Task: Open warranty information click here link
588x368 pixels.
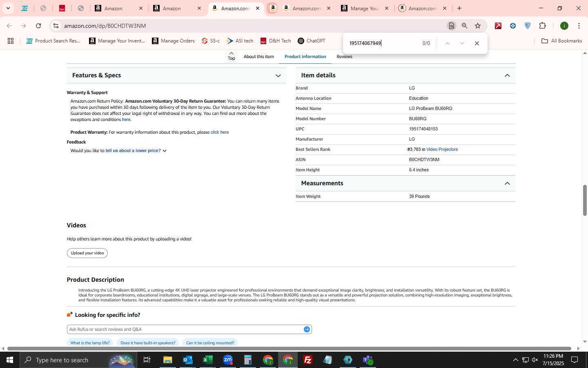Action: pos(220,132)
